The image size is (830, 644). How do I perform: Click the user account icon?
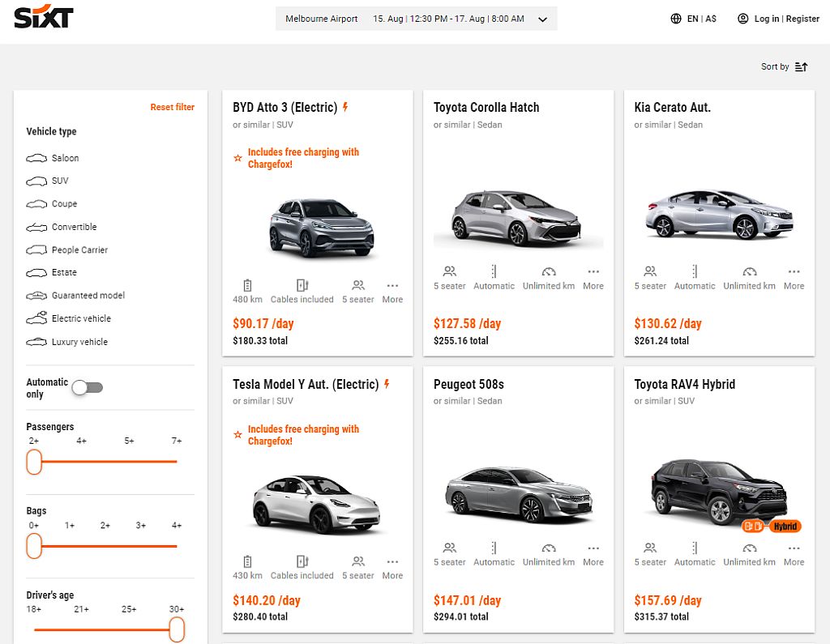click(x=742, y=19)
